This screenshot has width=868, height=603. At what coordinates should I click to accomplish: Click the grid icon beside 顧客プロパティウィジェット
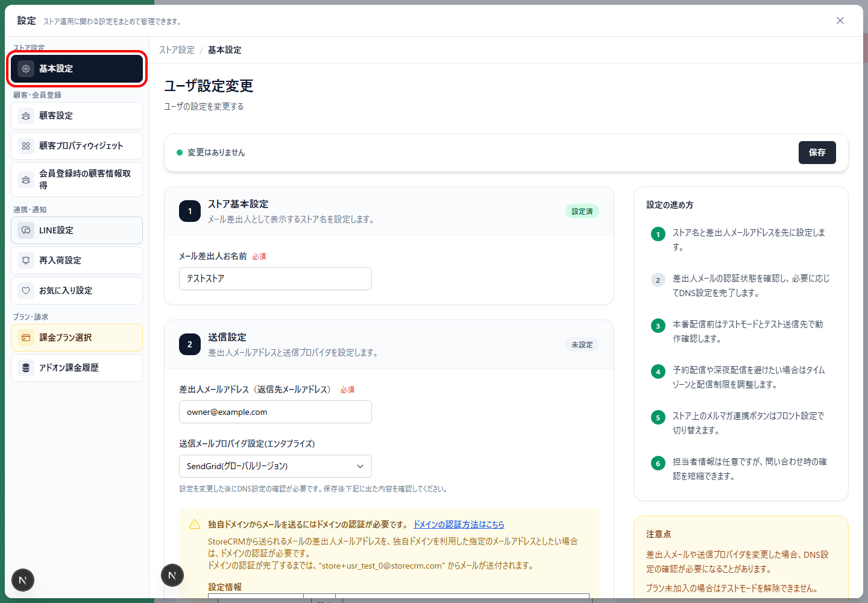26,146
